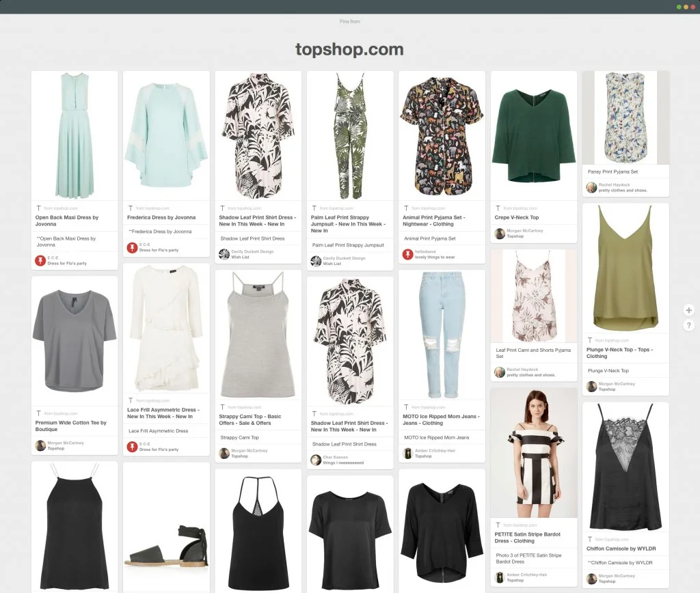Open E C-E pin icon under Frederica Dress
The width and height of the screenshot is (700, 593).
(x=132, y=247)
